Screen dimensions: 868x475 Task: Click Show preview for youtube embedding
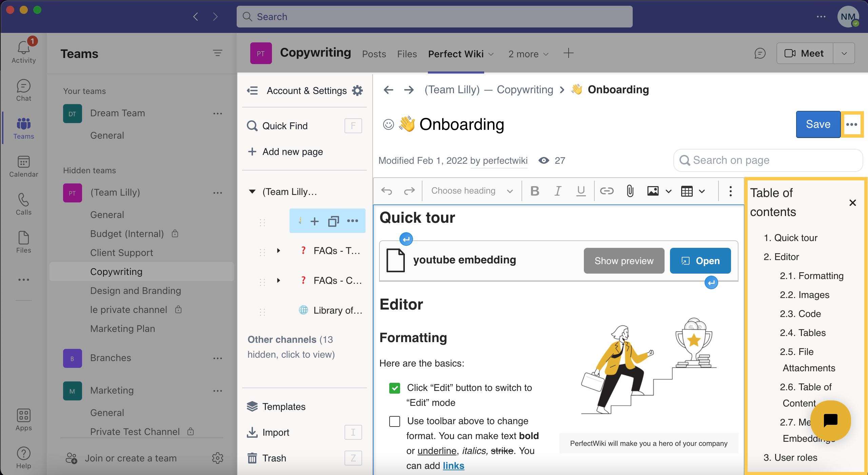click(624, 261)
